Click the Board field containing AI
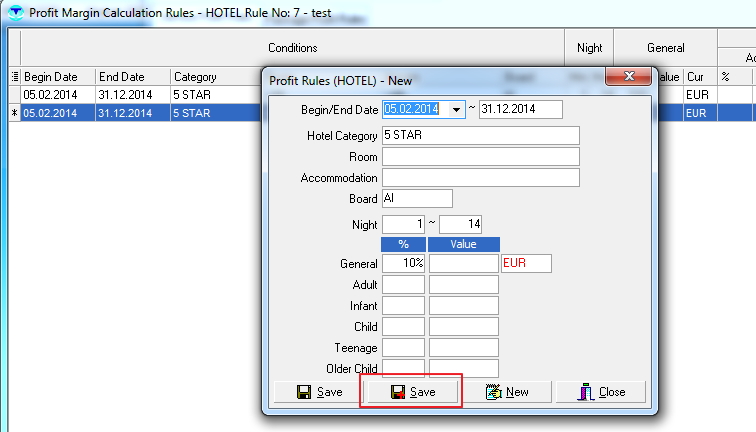756x432 pixels. point(417,199)
